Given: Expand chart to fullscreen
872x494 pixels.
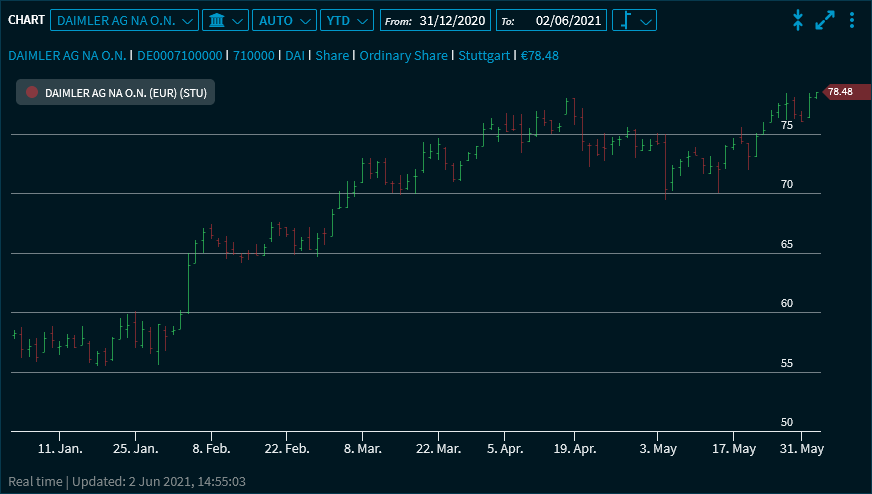Looking at the screenshot, I should coord(825,20).
